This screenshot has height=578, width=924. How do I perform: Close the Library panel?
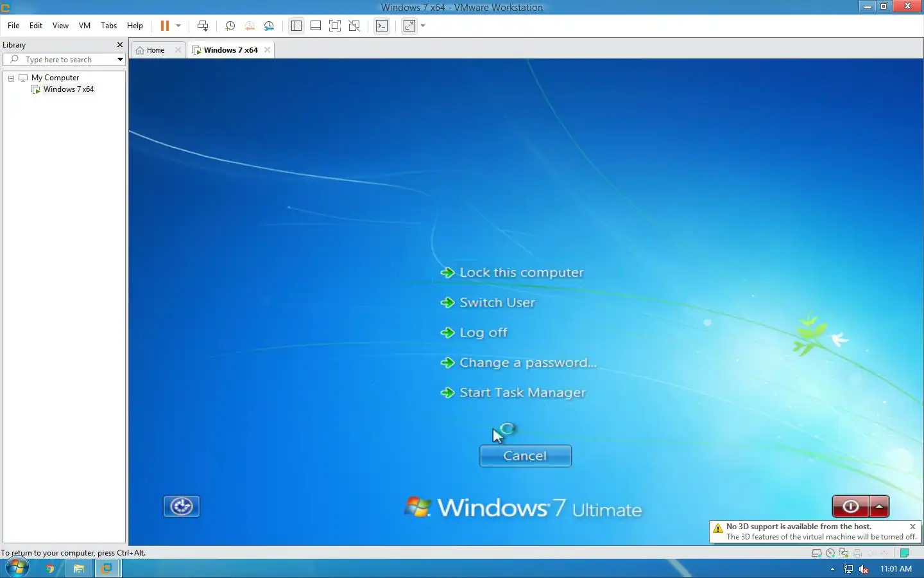119,45
